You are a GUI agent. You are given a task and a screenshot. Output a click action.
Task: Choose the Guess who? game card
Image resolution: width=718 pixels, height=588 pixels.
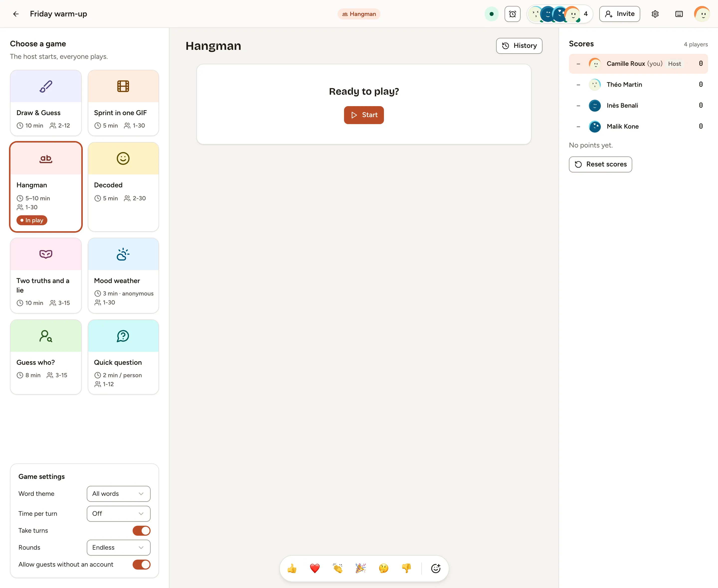[46, 357]
